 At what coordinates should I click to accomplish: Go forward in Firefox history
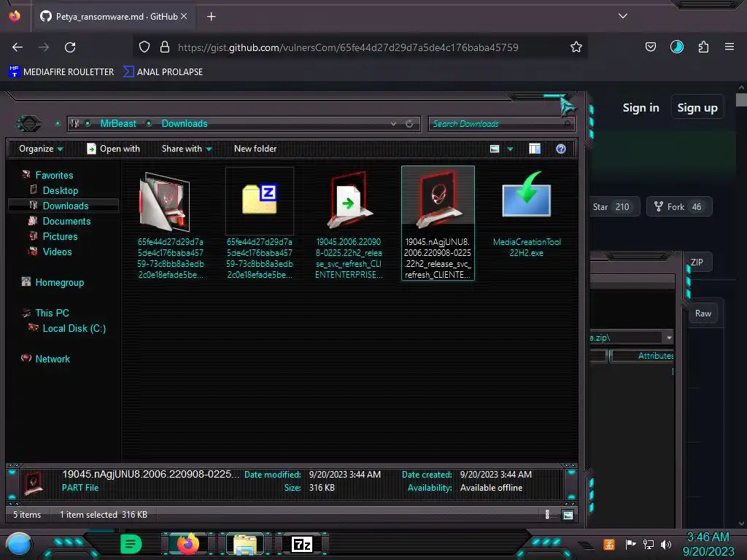[44, 47]
